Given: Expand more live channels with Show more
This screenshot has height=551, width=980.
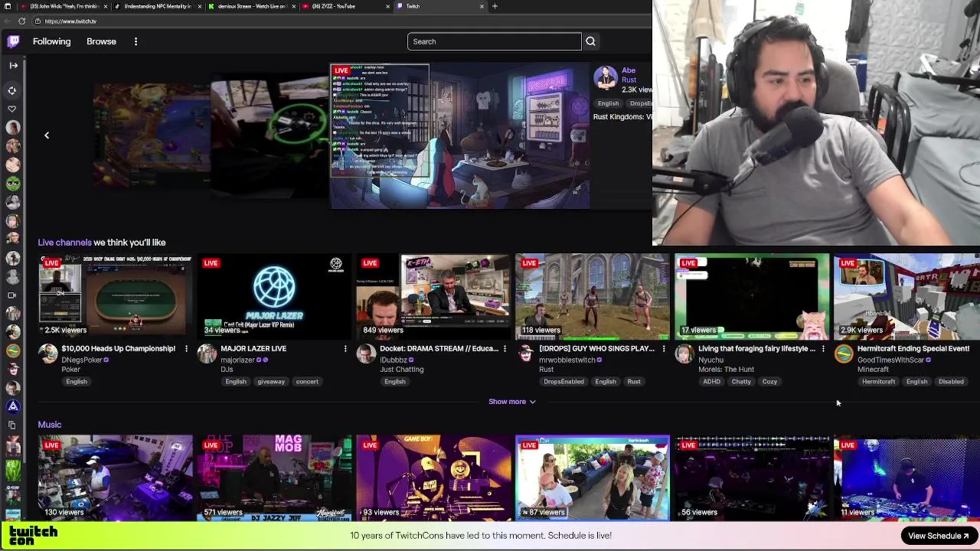Looking at the screenshot, I should (512, 402).
